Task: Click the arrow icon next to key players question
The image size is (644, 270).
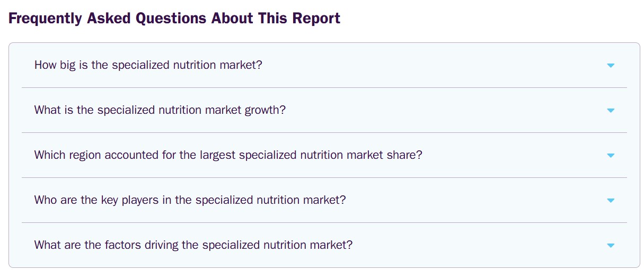Action: [611, 201]
